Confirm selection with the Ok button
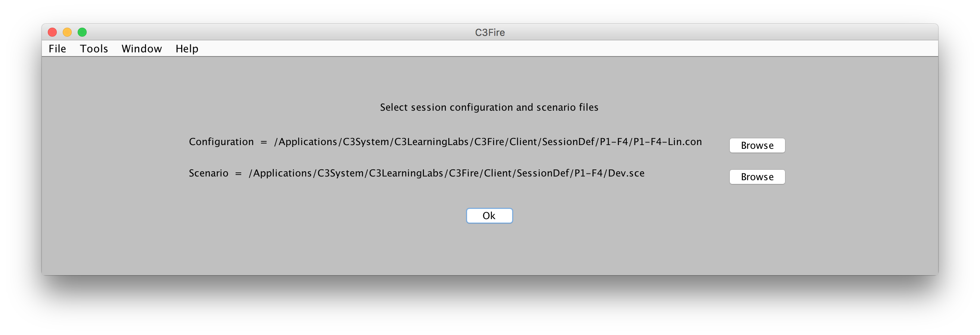 tap(489, 216)
